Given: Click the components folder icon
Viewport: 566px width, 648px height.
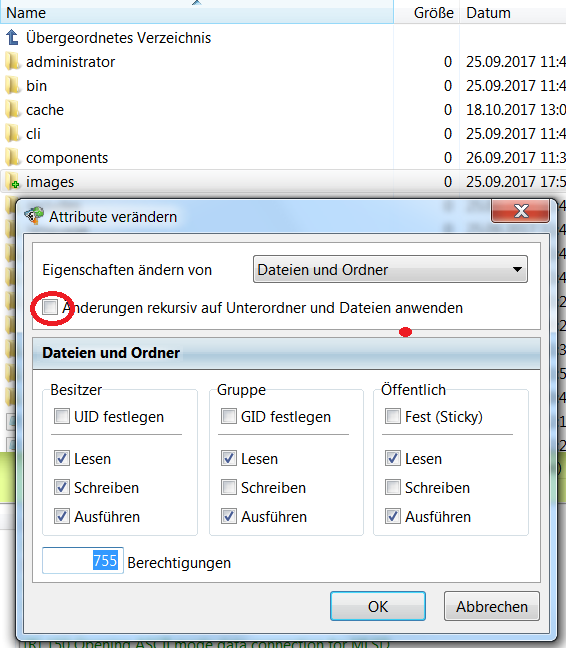Looking at the screenshot, I should tap(13, 157).
